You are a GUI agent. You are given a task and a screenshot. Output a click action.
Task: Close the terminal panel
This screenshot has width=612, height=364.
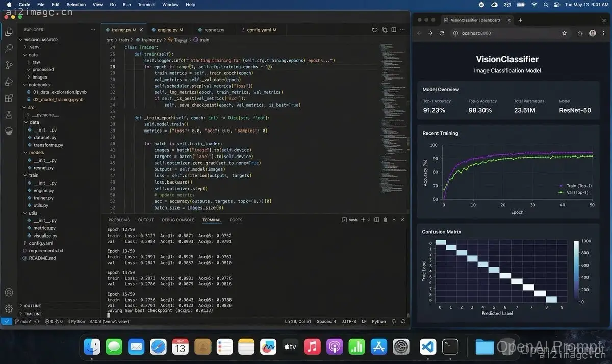[402, 220]
